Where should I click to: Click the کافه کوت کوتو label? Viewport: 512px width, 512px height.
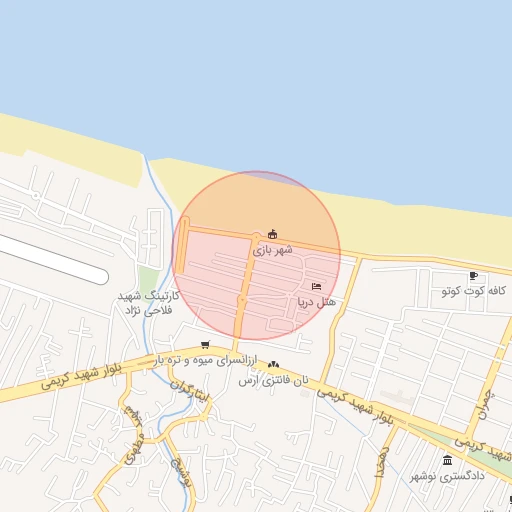click(474, 291)
